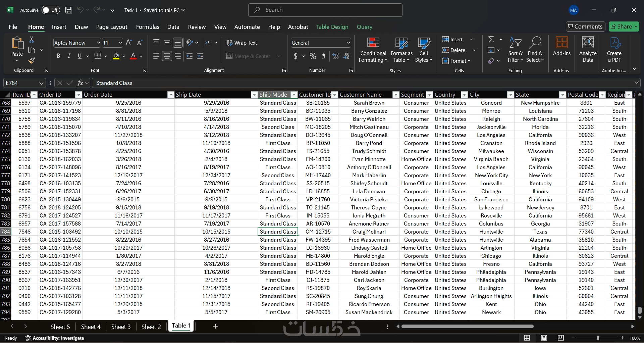Screen dimensions: 644x343
Task: Click Increase Decimal icon
Action: [335, 56]
